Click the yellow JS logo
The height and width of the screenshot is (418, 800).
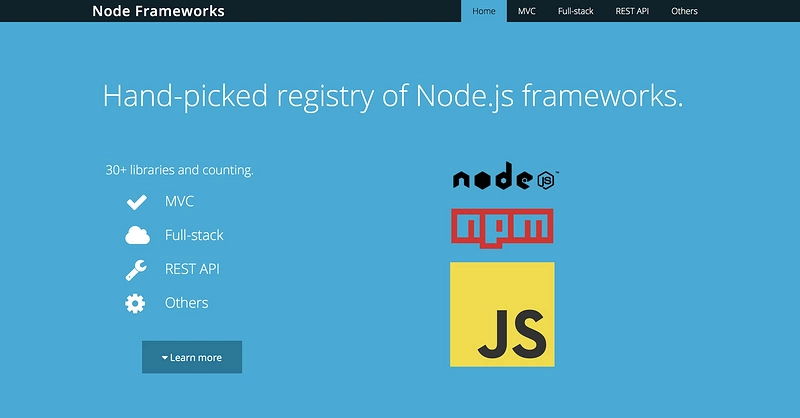[x=502, y=314]
